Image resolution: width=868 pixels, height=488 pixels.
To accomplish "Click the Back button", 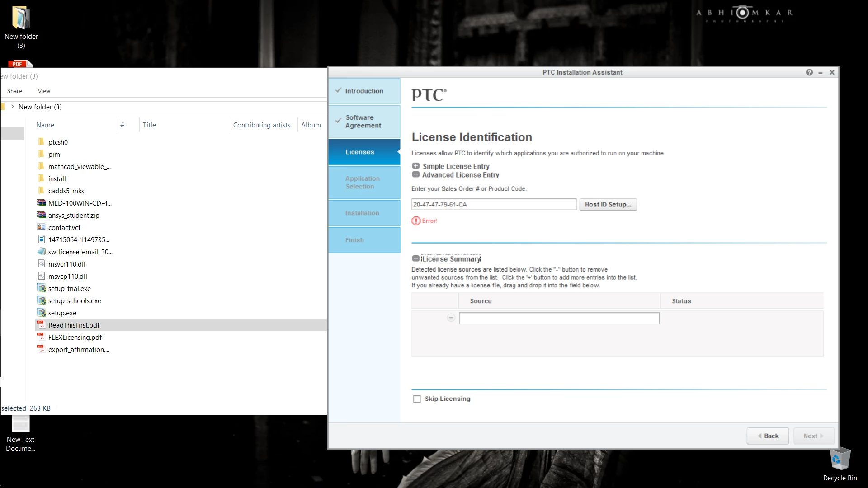I will (x=768, y=436).
